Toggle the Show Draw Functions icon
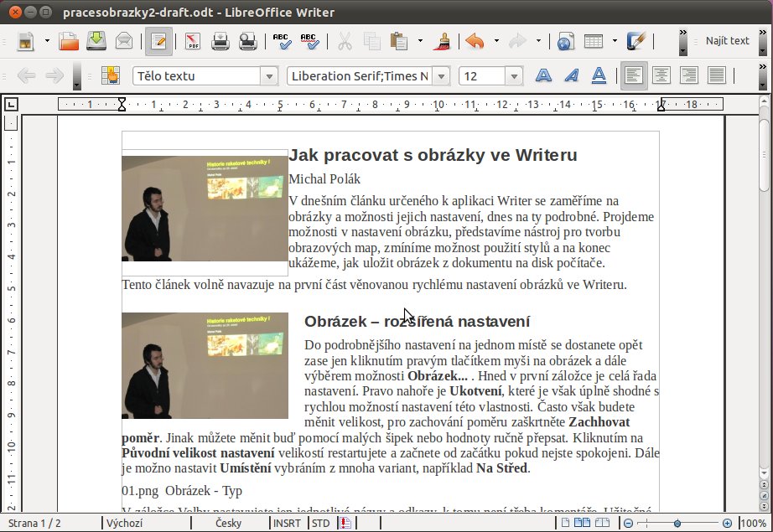 (636, 41)
